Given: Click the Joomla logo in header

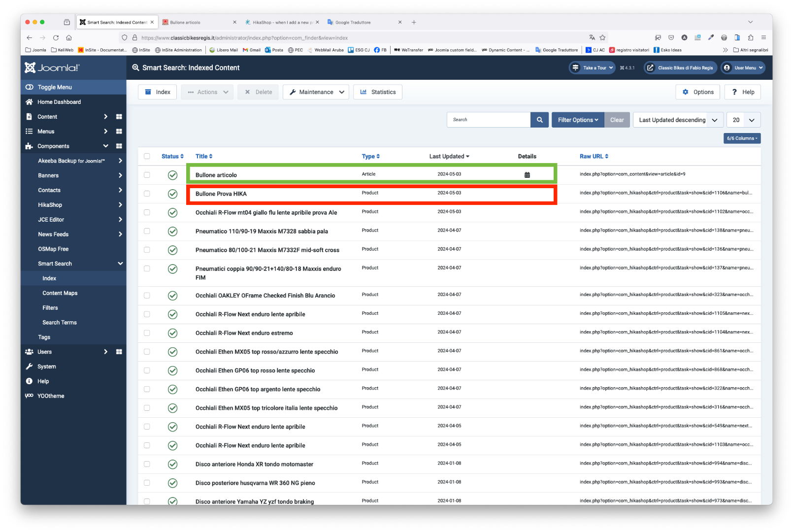Looking at the screenshot, I should pyautogui.click(x=52, y=68).
